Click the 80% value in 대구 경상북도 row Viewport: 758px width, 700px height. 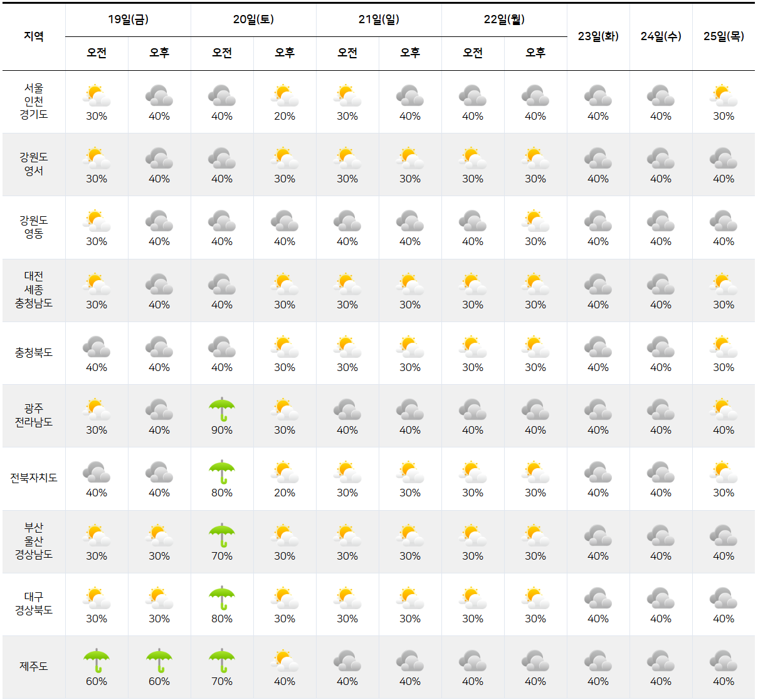point(222,619)
